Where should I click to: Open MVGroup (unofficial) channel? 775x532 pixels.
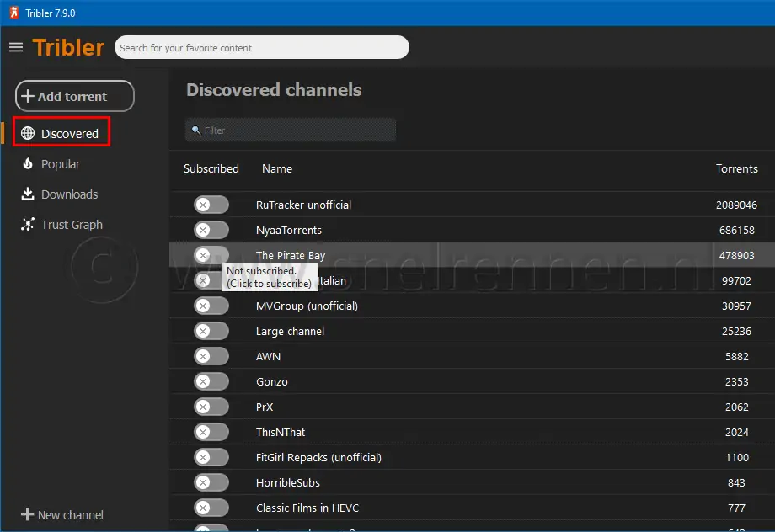307,306
